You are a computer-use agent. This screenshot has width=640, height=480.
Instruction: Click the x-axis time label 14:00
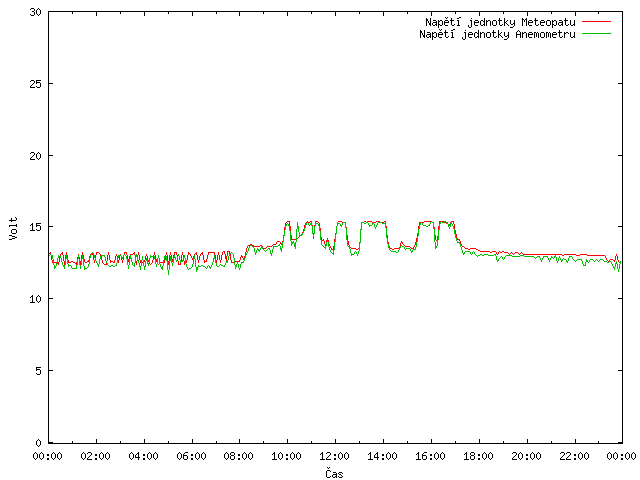tap(383, 456)
